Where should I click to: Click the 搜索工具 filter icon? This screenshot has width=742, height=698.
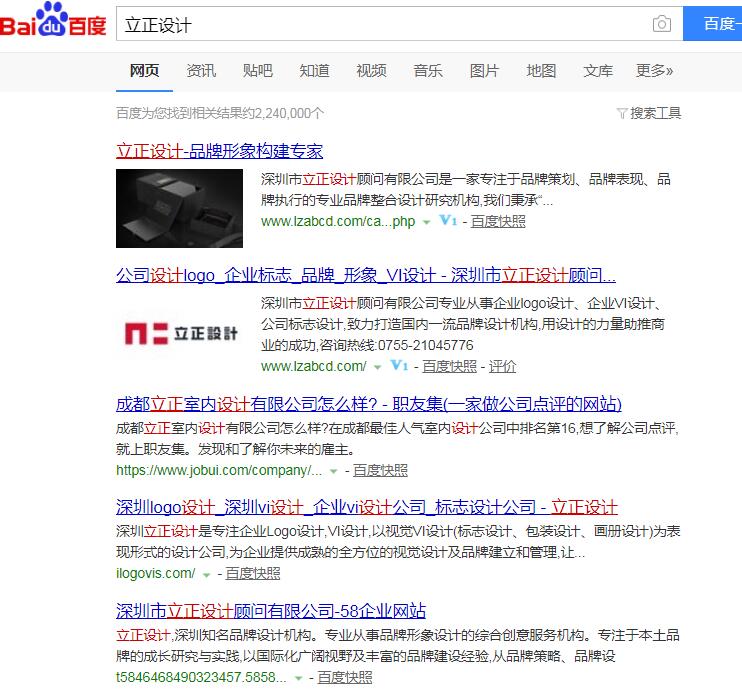[622, 113]
